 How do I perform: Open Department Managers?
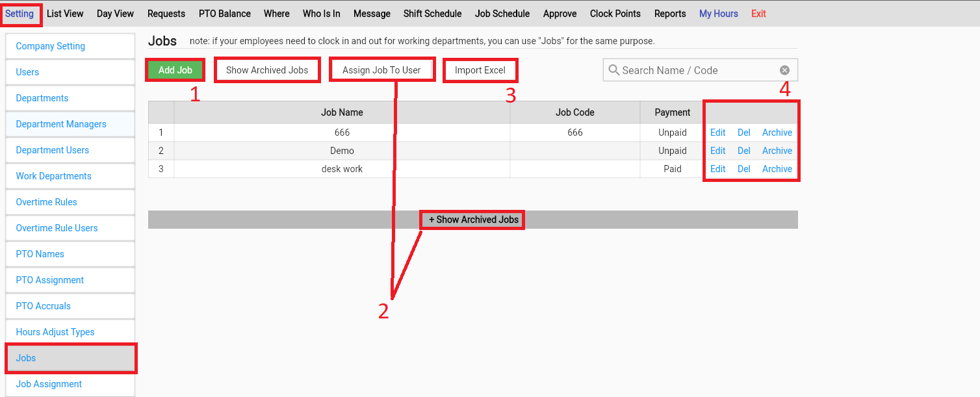(70, 124)
